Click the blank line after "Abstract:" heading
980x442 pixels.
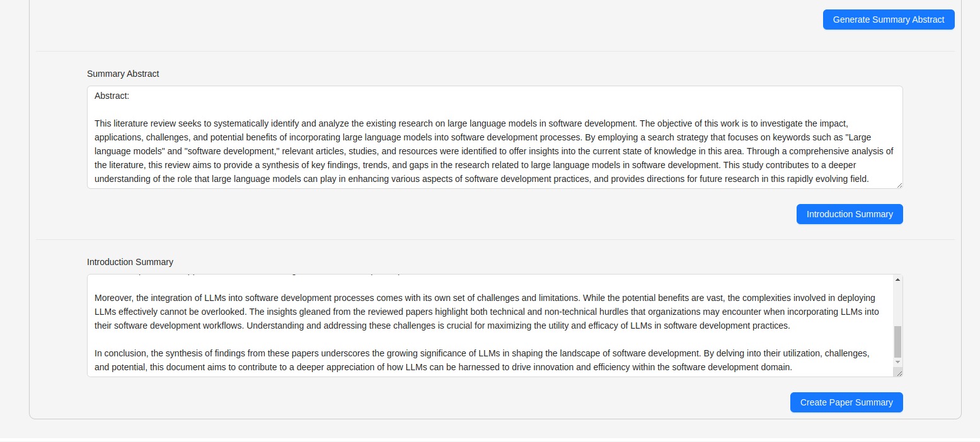(x=378, y=110)
